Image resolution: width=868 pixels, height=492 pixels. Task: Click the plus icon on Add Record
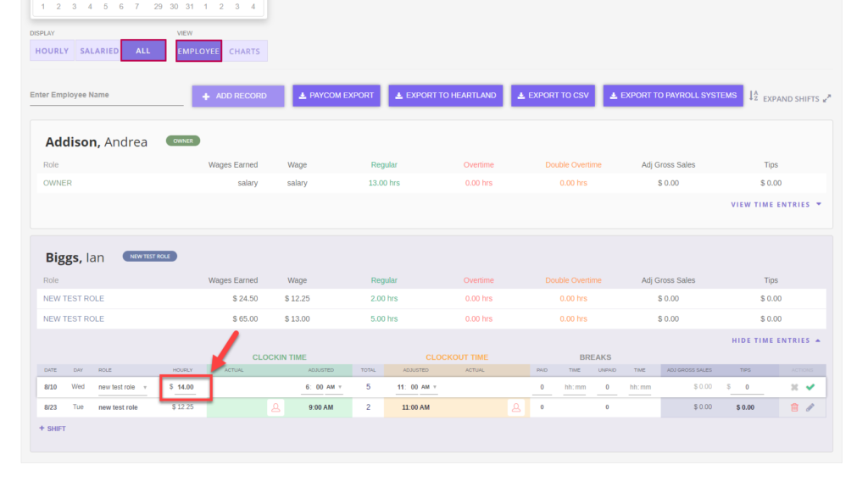click(207, 96)
